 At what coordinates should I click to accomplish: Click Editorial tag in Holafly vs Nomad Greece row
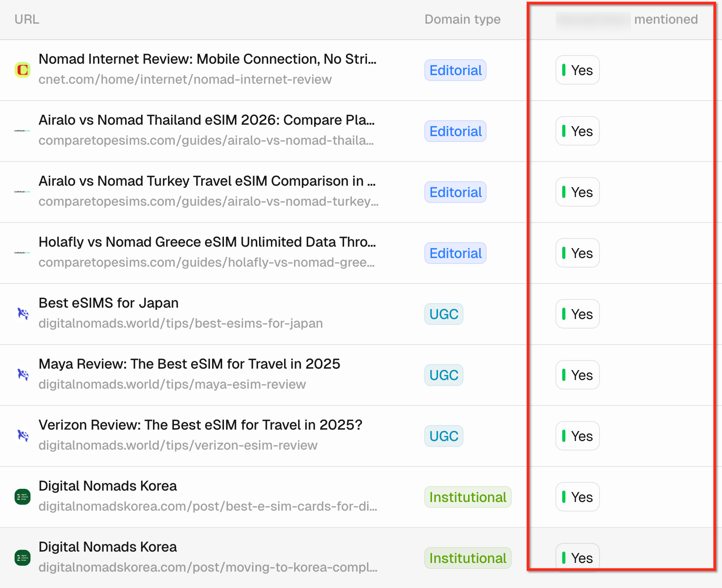(455, 253)
